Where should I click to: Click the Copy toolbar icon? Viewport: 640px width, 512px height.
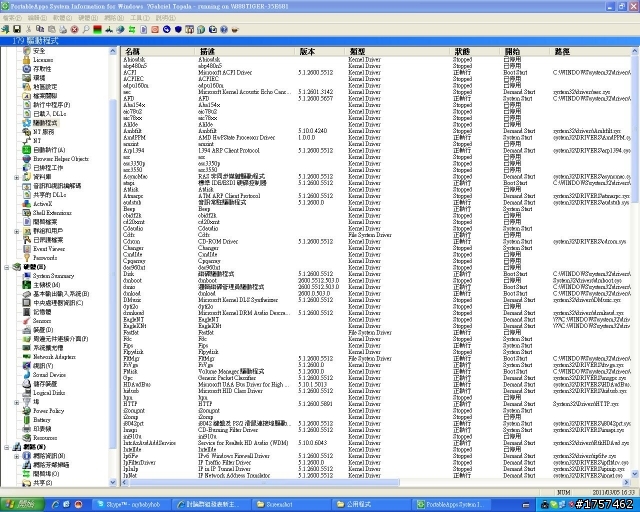pyautogui.click(x=40, y=29)
